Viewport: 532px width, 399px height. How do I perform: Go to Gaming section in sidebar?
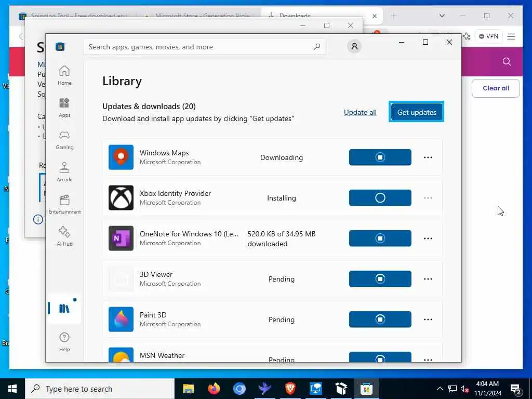click(64, 140)
